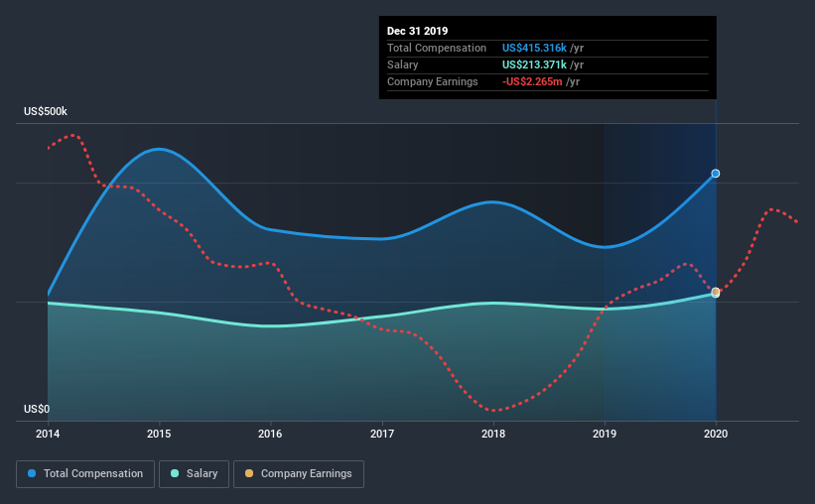
Task: Click the Salary tooltip row label
Action: (x=403, y=64)
